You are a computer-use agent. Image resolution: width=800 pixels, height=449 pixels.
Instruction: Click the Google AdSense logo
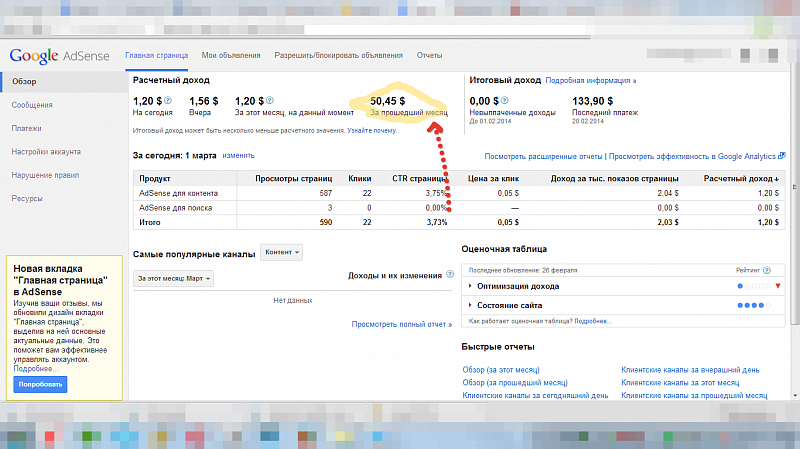(x=59, y=56)
